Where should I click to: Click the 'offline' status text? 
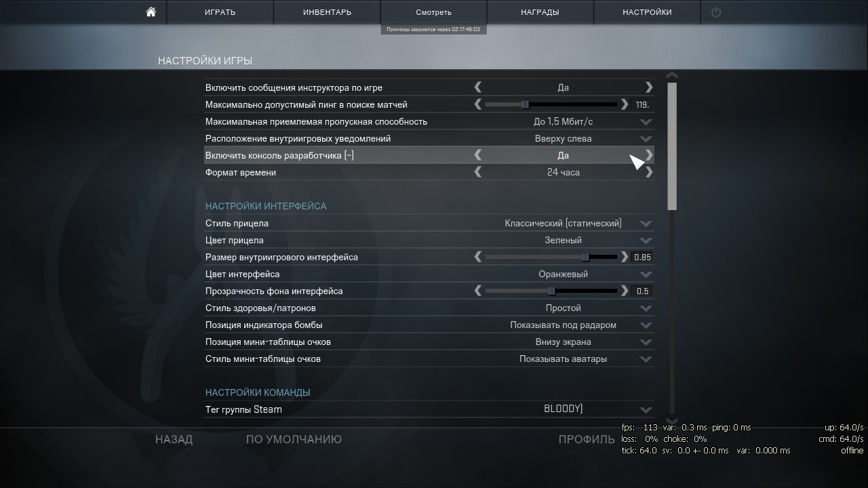852,451
